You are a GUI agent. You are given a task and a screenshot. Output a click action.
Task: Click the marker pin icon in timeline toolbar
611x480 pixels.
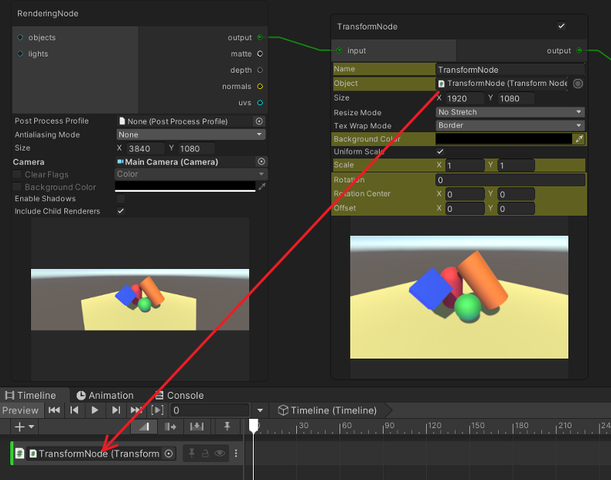[227, 427]
